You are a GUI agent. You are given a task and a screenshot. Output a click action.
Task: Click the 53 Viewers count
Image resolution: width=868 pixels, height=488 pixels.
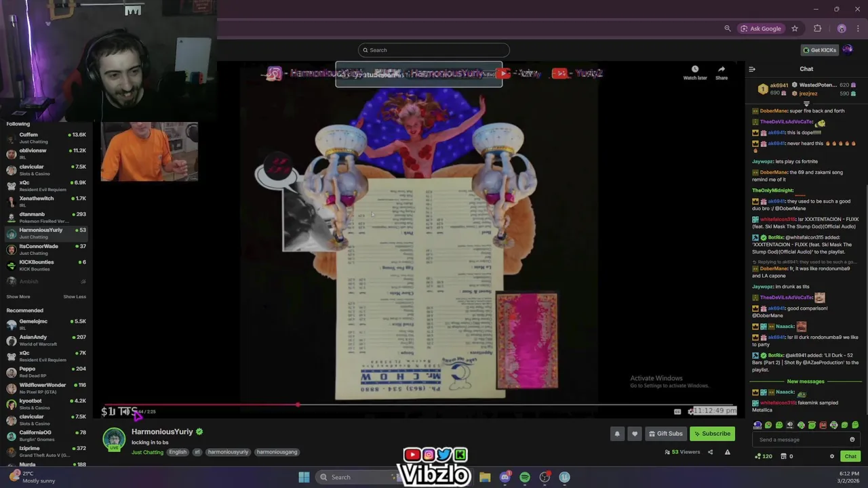[x=682, y=452]
